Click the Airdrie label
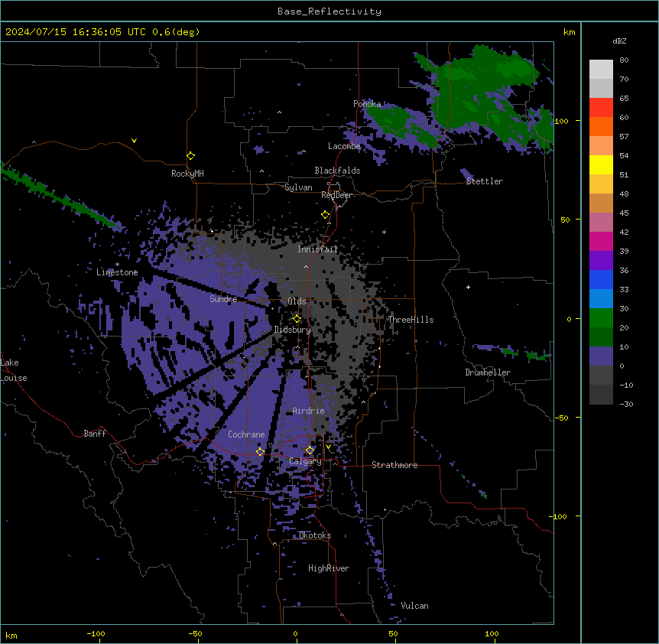659x644 pixels. (309, 411)
